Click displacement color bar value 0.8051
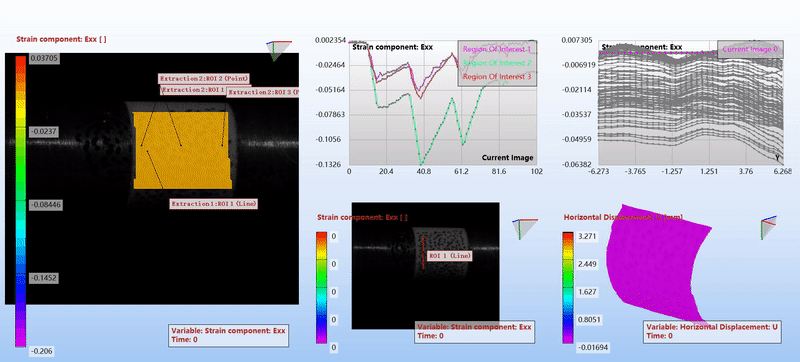 [588, 320]
